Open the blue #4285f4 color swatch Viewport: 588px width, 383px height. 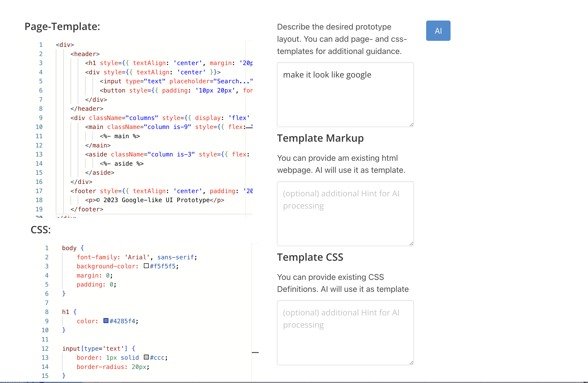coord(106,321)
